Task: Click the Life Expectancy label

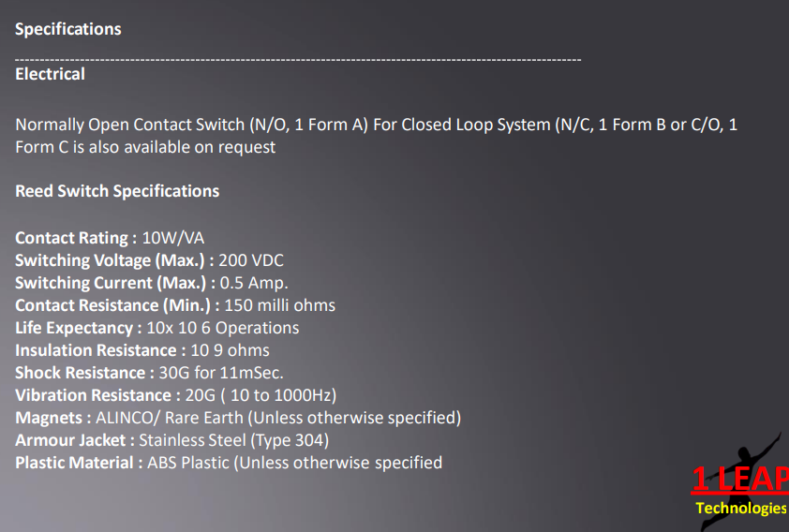Action: tap(74, 328)
